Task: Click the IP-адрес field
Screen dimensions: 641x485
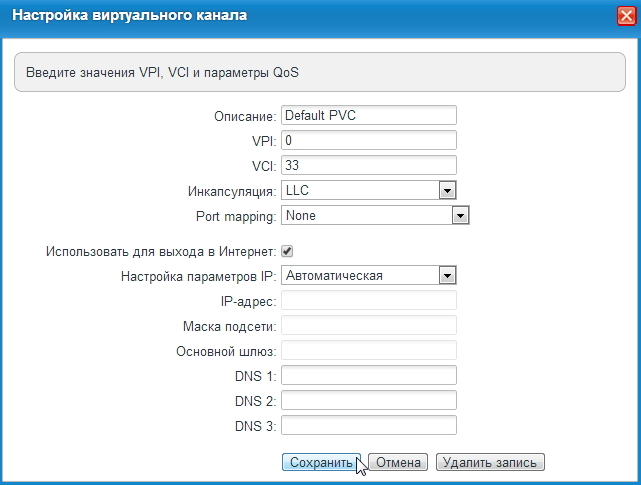Action: point(368,300)
